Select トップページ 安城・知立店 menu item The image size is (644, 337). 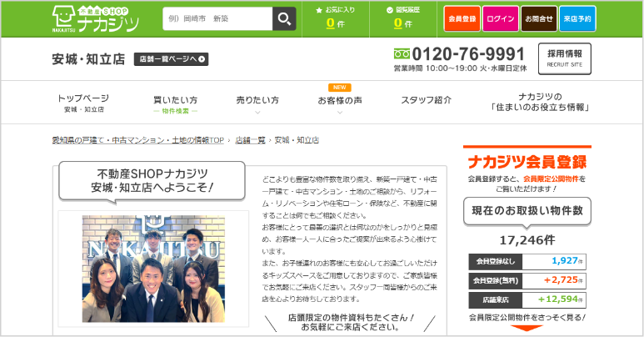[x=84, y=103]
